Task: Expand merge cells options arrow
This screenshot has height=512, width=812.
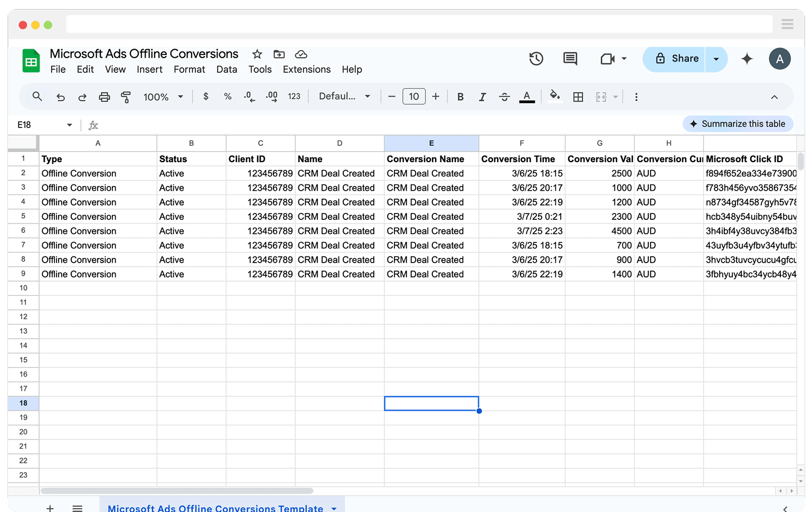Action: 616,97
